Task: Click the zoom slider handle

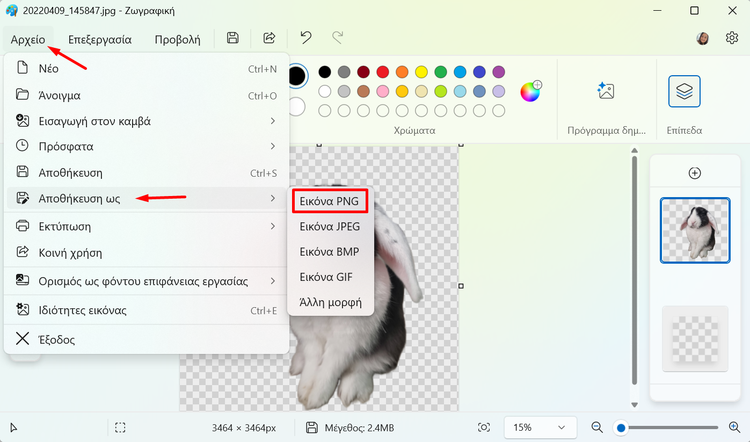Action: click(x=621, y=428)
